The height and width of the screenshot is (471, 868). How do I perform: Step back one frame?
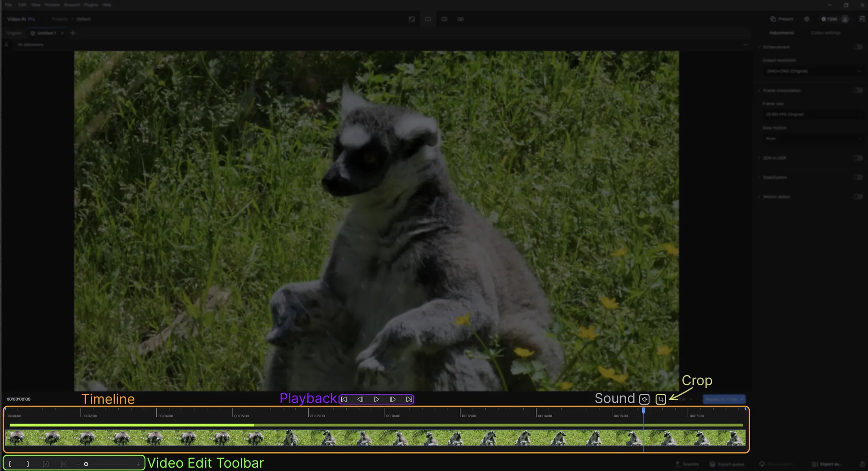[360, 399]
